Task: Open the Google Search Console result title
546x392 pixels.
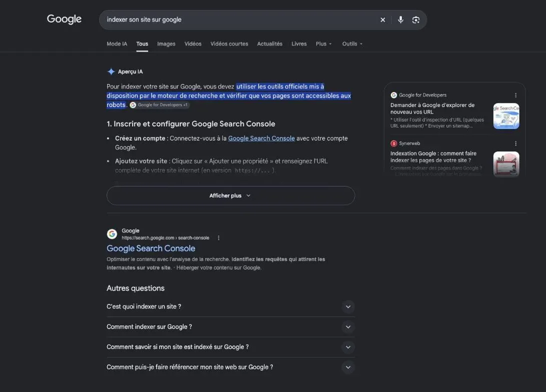Action: tap(151, 248)
